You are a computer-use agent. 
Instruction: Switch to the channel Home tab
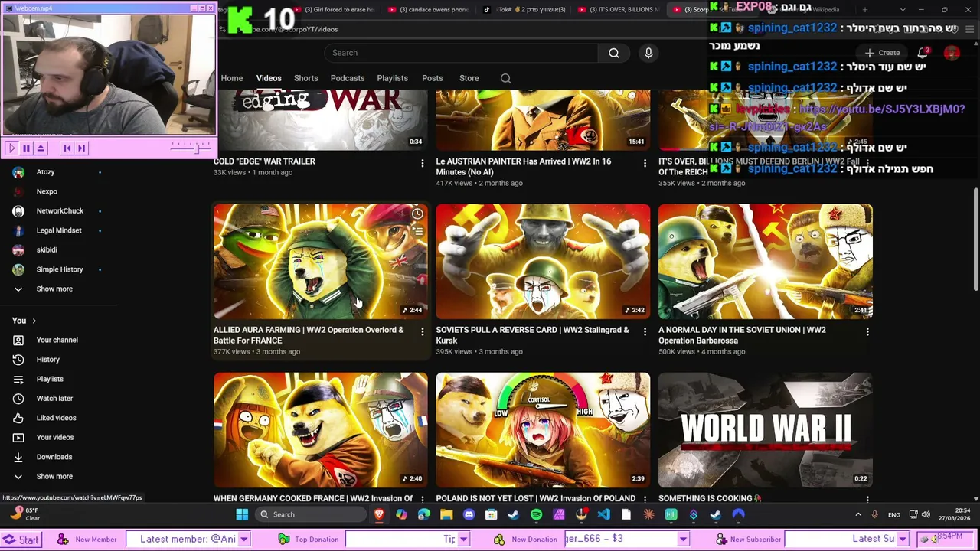coord(232,78)
